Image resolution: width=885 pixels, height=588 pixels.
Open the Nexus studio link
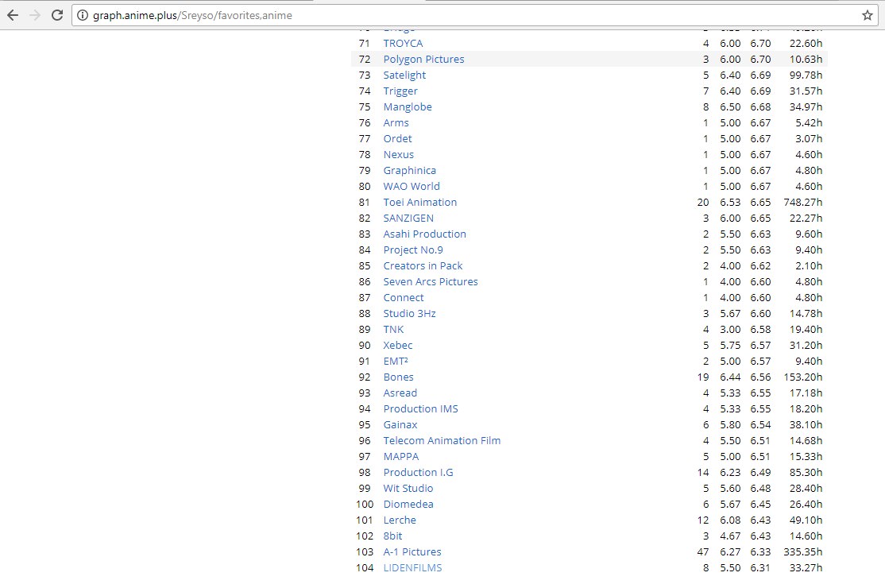399,154
